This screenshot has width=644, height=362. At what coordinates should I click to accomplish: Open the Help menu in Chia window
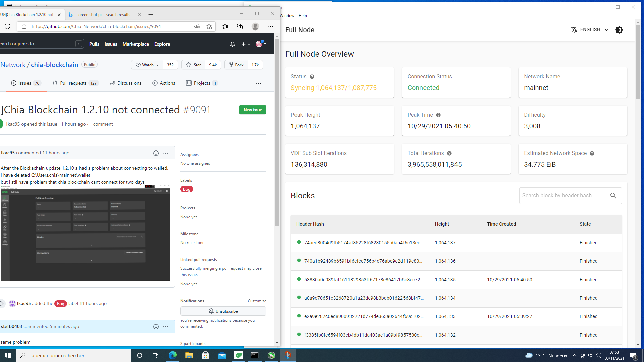click(303, 16)
